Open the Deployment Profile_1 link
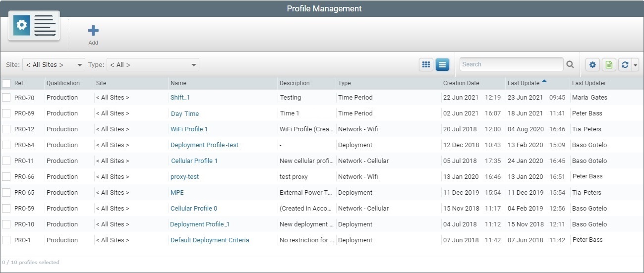 (x=199, y=224)
